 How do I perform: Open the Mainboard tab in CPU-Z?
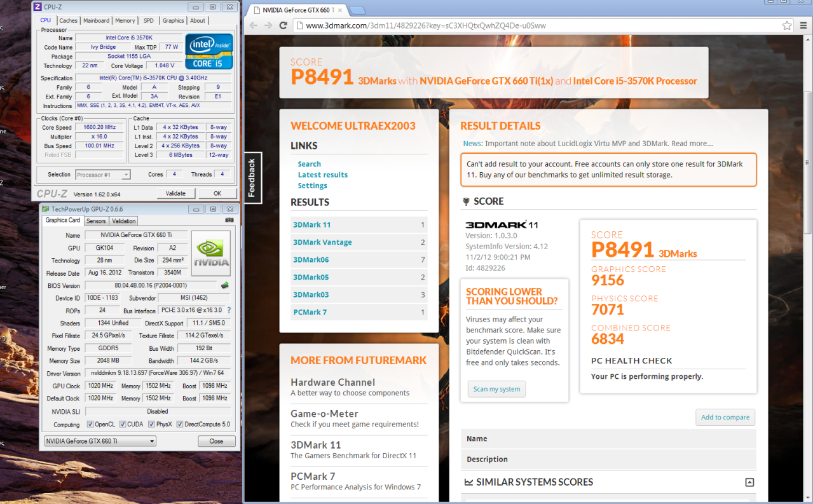coord(97,20)
